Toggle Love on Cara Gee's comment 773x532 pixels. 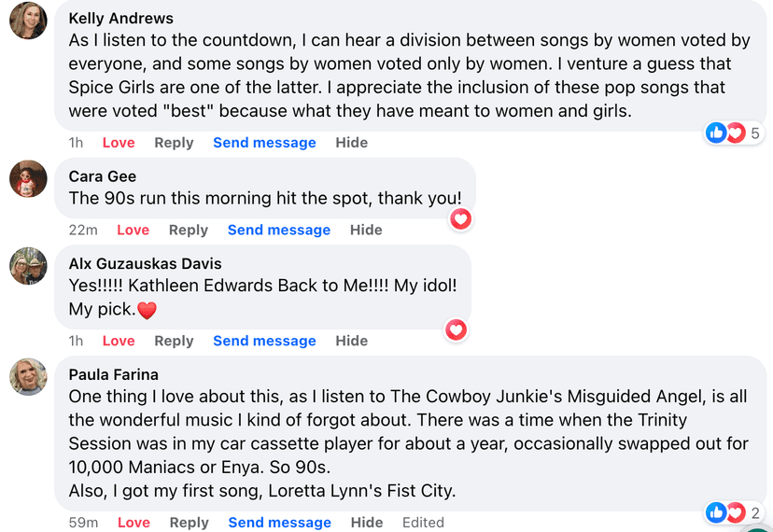pyautogui.click(x=133, y=230)
